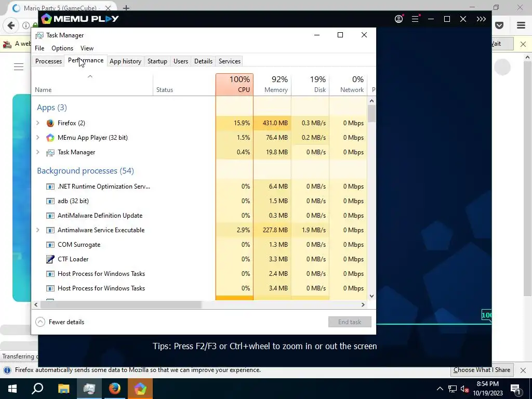This screenshot has width=532, height=399.
Task: Click the Task Manager row icon
Action: [x=50, y=152]
